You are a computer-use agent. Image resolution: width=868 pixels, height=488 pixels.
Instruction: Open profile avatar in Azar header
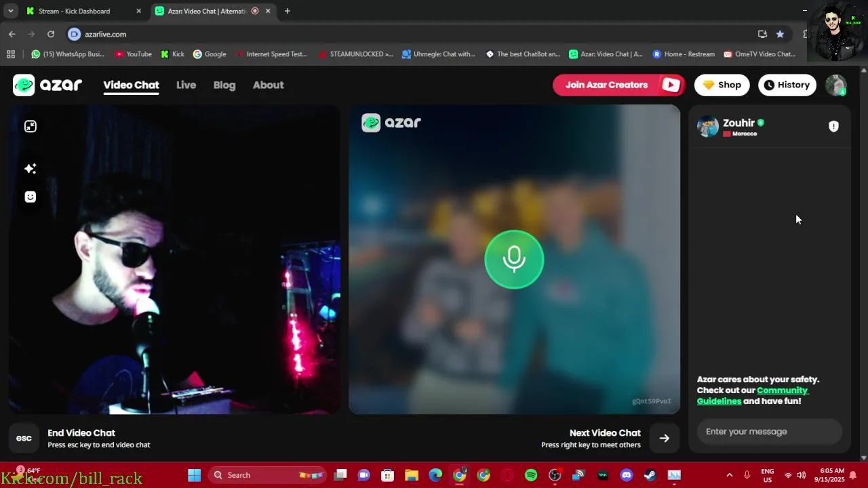836,85
